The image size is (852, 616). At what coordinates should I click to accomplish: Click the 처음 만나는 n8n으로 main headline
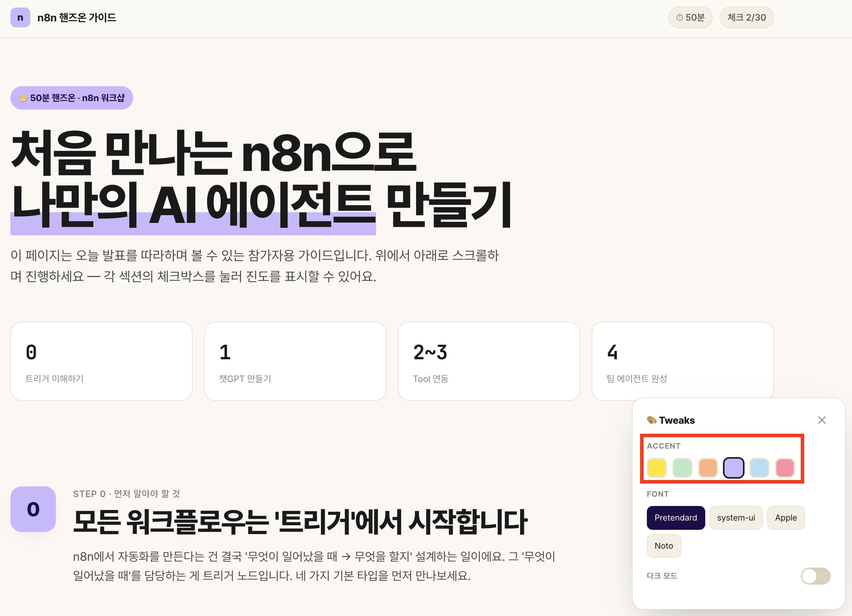214,153
